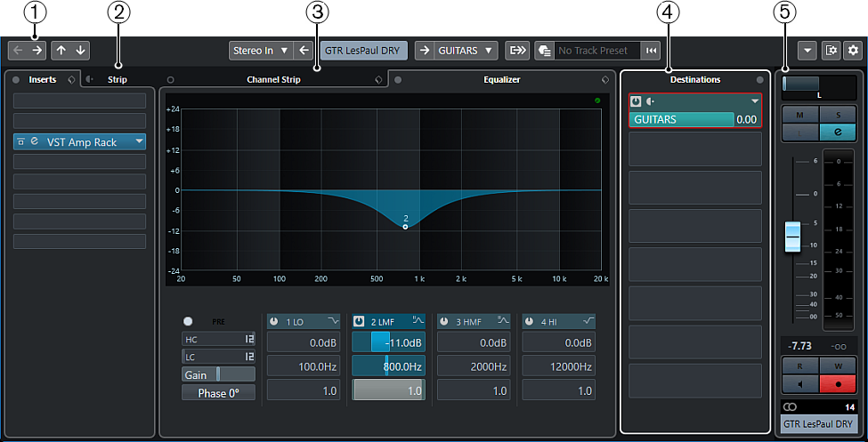Click the Mute (M) button
868x442 pixels.
point(800,115)
